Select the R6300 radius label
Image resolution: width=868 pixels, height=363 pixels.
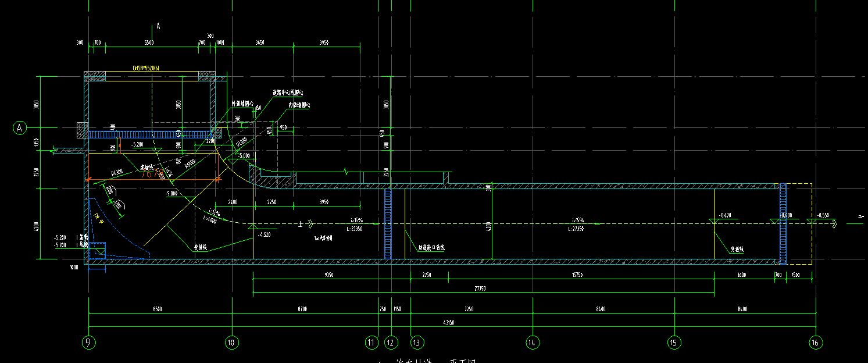[117, 173]
